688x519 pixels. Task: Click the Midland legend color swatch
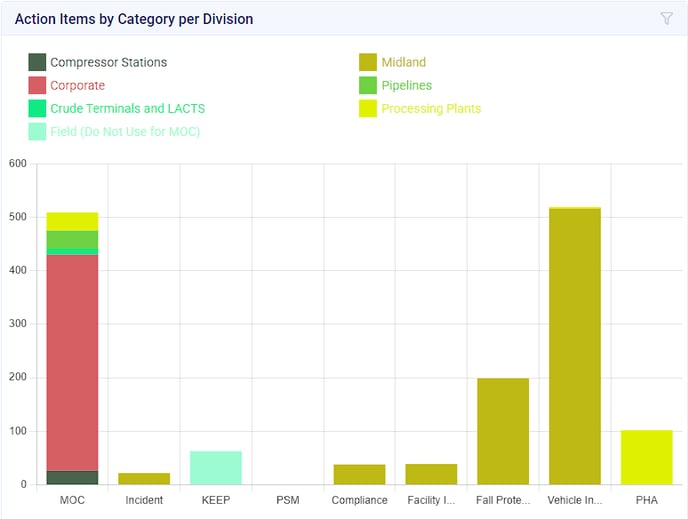point(368,62)
